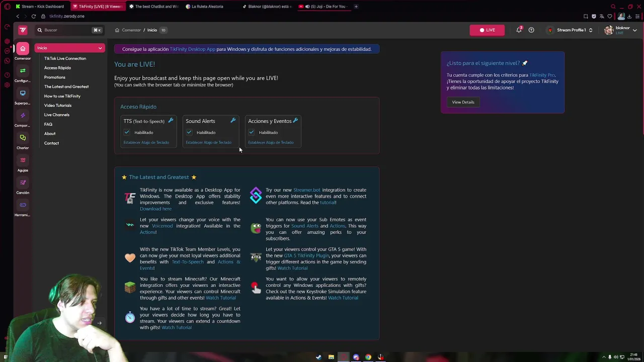Show hidden system tray icons
The height and width of the screenshot is (362, 644).
604,357
